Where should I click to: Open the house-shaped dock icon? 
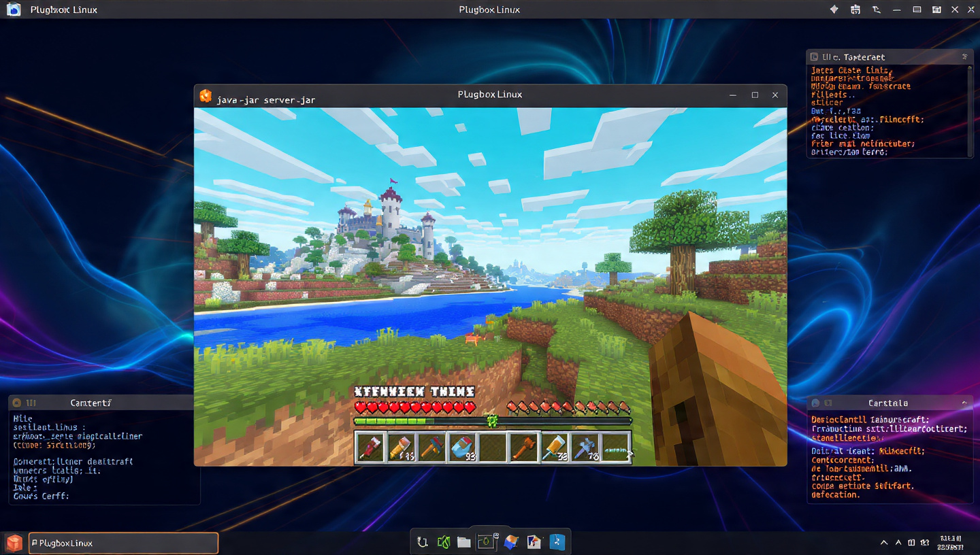(x=534, y=542)
